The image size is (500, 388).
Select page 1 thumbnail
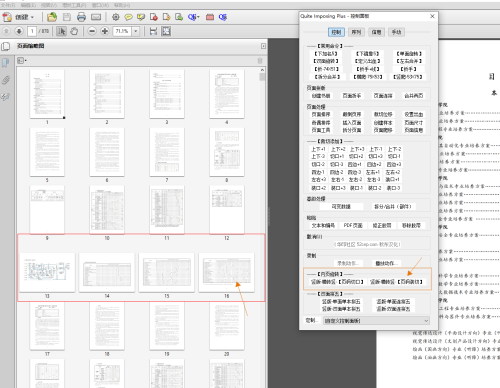coord(47,94)
